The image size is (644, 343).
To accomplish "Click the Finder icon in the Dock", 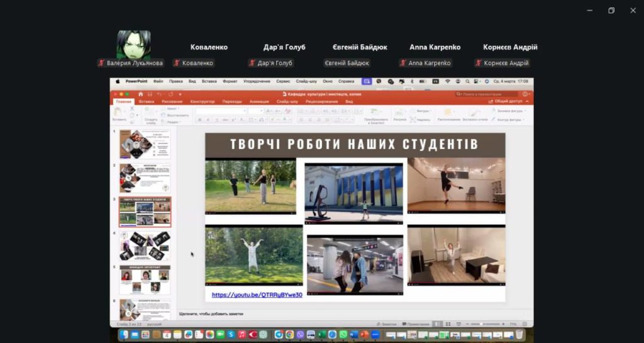I will (x=124, y=335).
